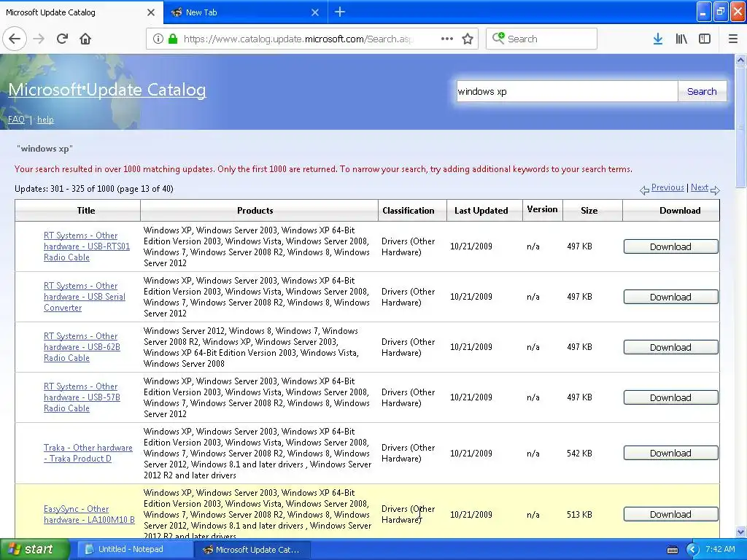Click the browser search bar field
This screenshot has width=747, height=560.
coord(542,39)
